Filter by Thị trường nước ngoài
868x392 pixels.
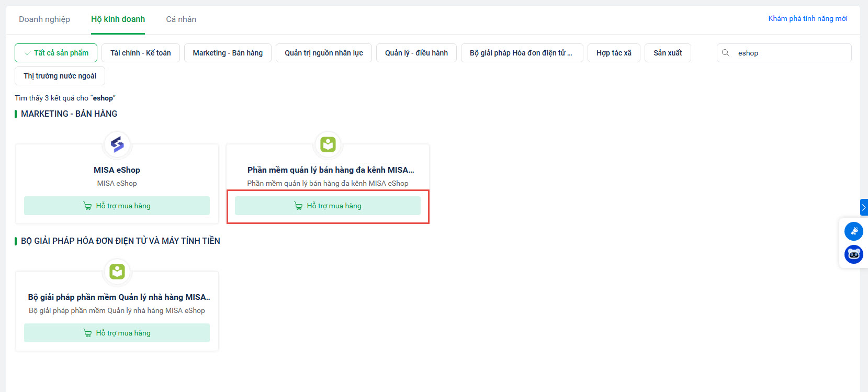pos(60,76)
